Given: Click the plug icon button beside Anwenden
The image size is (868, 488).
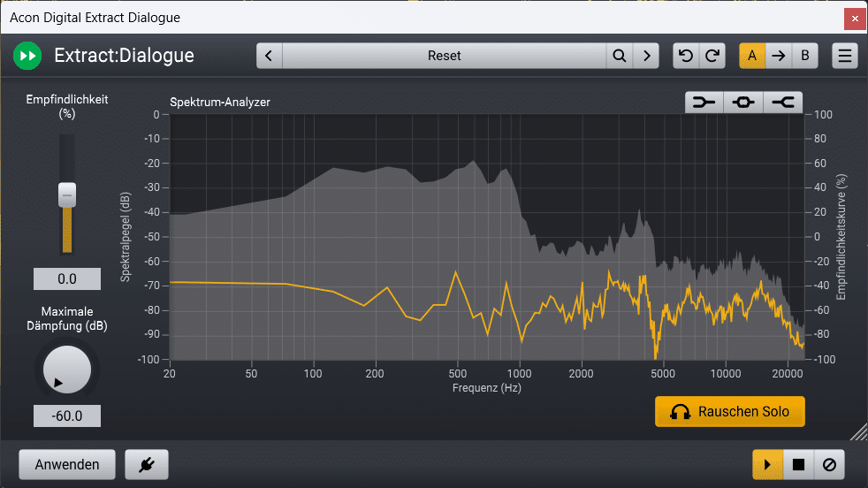Looking at the screenshot, I should (147, 464).
